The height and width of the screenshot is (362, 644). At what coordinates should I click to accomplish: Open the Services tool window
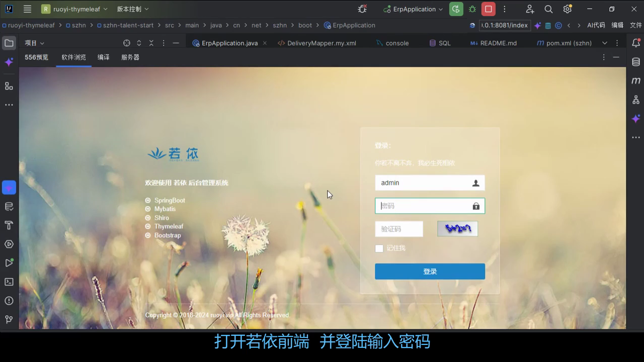click(x=9, y=244)
